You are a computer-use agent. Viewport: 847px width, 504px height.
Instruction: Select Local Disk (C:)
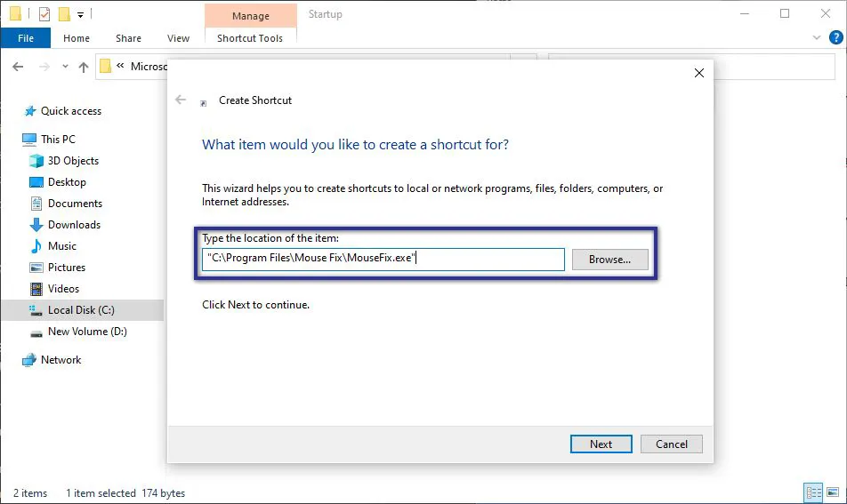click(x=81, y=309)
